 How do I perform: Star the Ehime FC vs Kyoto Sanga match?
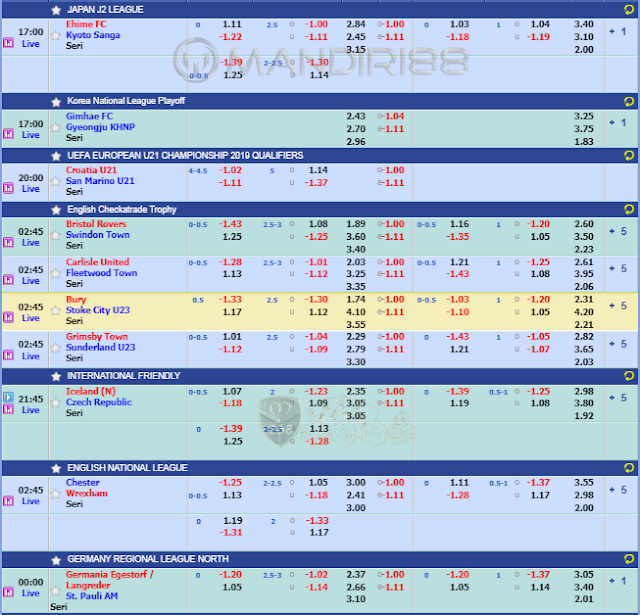pyautogui.click(x=56, y=36)
